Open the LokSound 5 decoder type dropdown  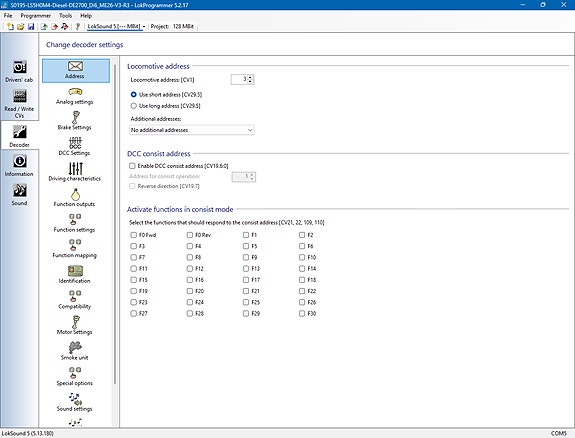[116, 26]
